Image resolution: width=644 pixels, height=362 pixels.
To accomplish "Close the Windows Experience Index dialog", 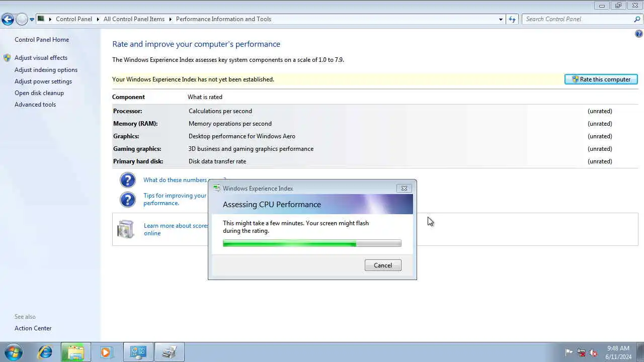I will [x=404, y=188].
